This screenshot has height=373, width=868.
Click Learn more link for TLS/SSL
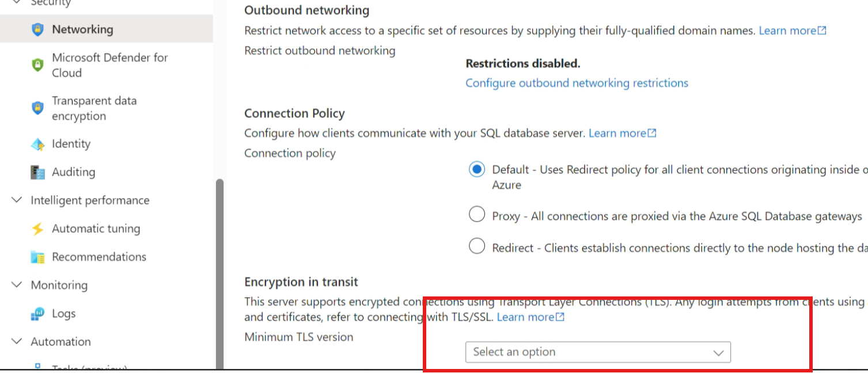tap(530, 317)
